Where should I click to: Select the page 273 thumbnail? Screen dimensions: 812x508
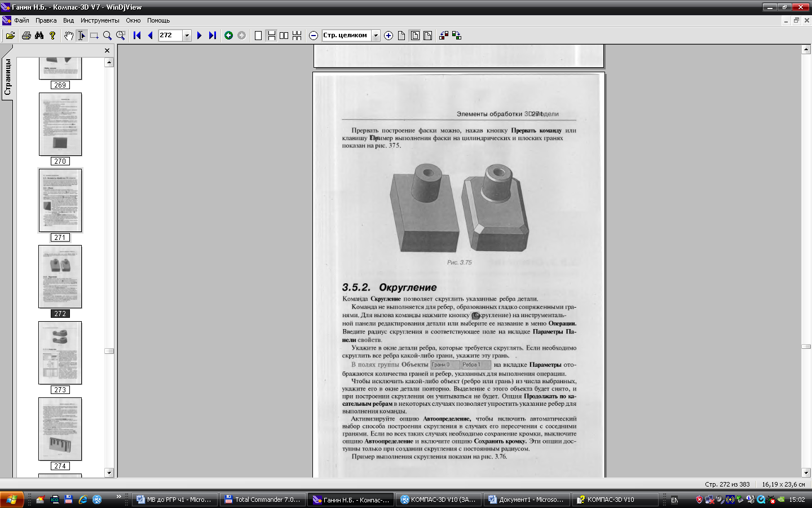[60, 353]
